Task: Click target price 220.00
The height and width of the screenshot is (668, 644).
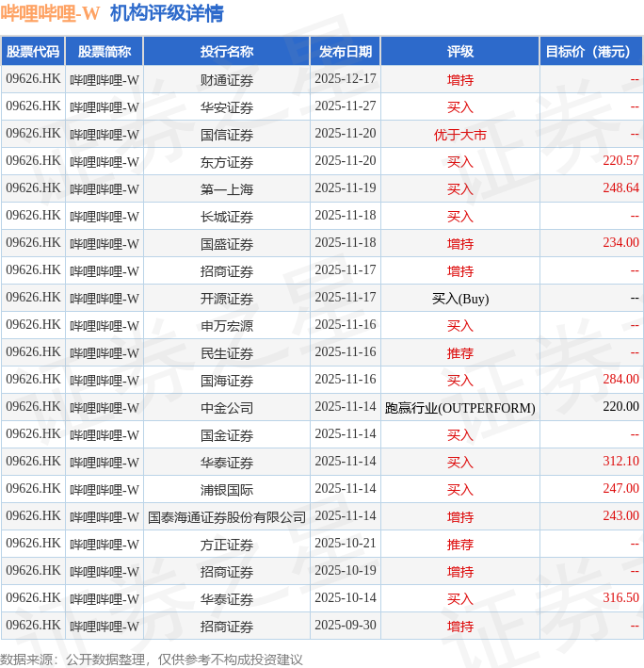Action: pos(620,406)
